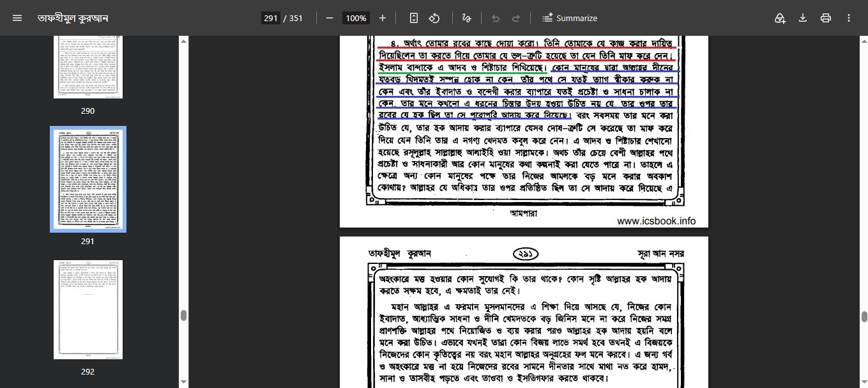Open the sidebar menu hamburger icon
The image size is (868, 388).
[17, 18]
